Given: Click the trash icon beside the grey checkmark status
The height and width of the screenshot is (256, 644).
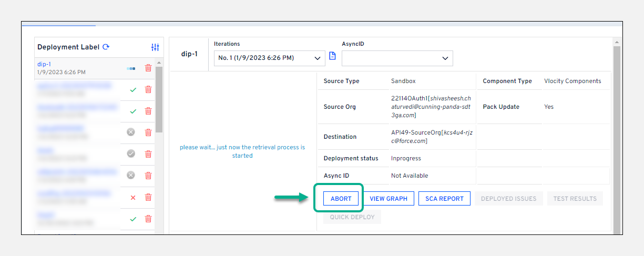Looking at the screenshot, I should tap(148, 153).
